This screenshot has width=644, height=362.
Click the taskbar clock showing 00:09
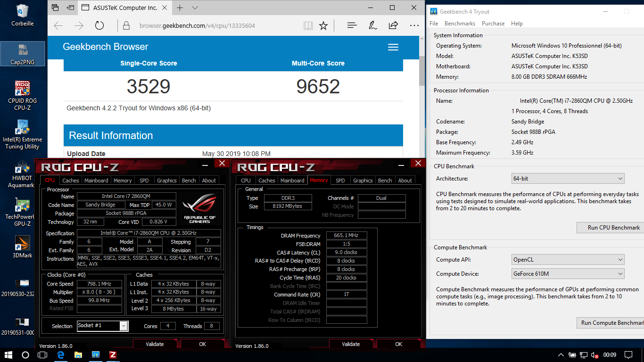click(x=610, y=354)
